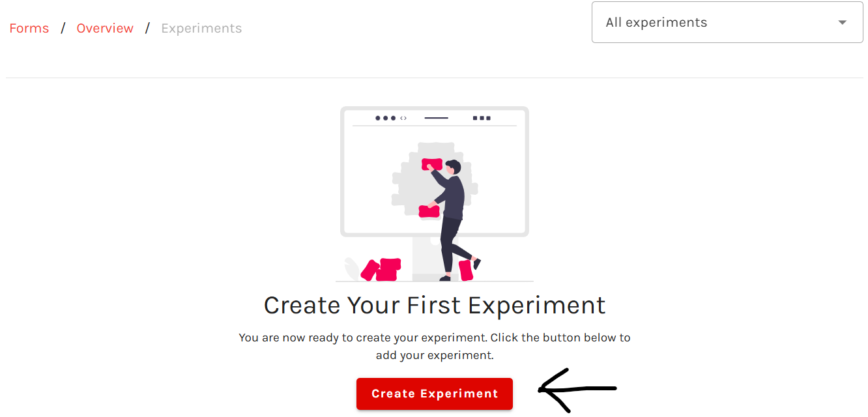Select All experiments from the filter box
The image size is (868, 417).
[656, 22]
